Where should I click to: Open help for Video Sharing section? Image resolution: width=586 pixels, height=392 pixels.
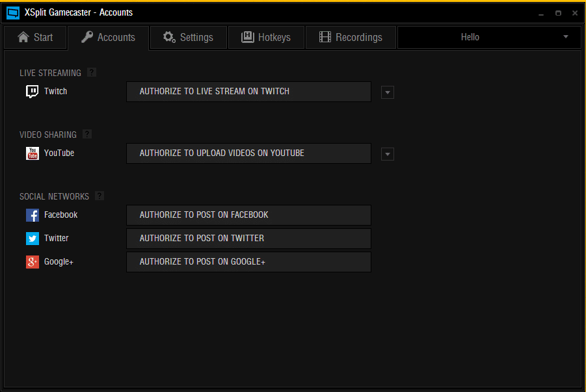coord(87,134)
